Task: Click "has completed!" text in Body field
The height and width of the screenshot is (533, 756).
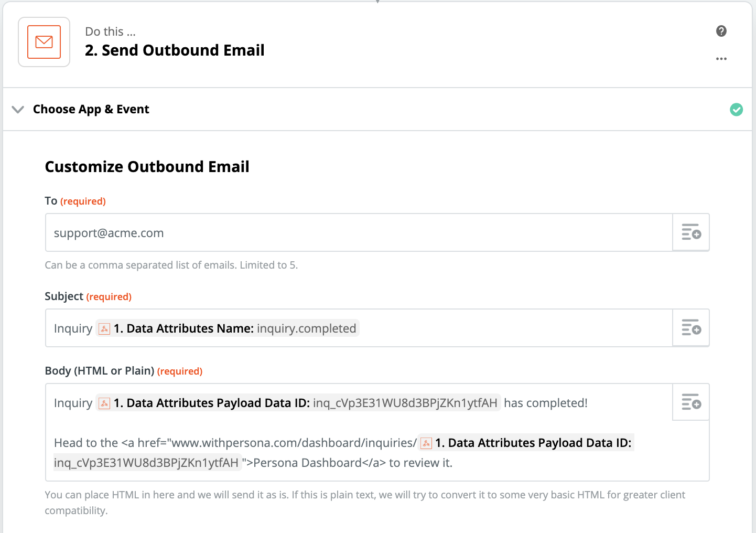Action: [x=545, y=403]
